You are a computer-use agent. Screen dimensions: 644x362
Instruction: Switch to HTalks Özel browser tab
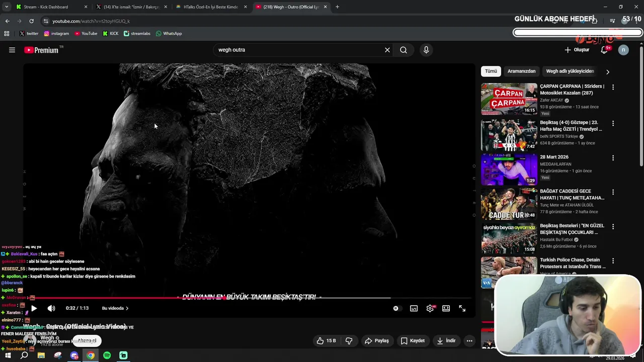coord(211,7)
